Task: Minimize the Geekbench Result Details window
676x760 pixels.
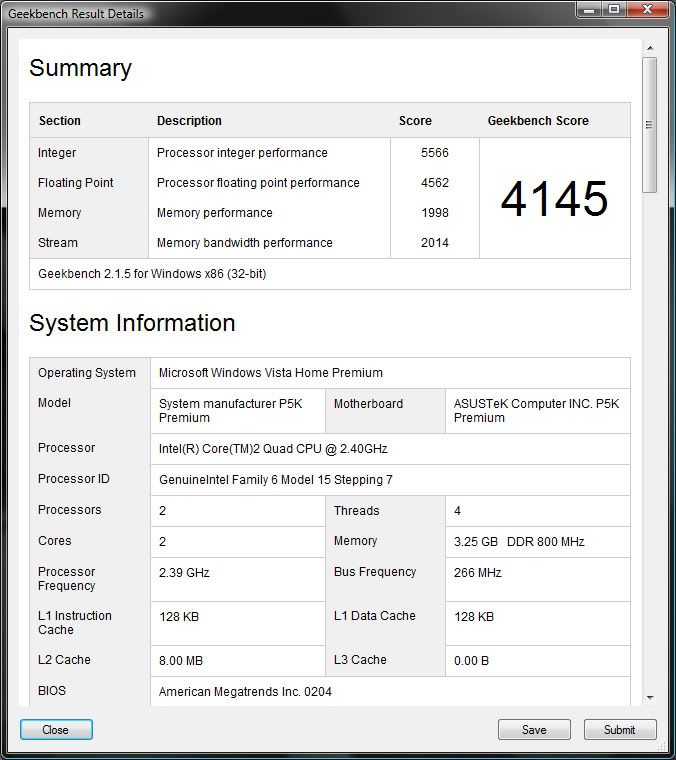Action: coord(589,9)
